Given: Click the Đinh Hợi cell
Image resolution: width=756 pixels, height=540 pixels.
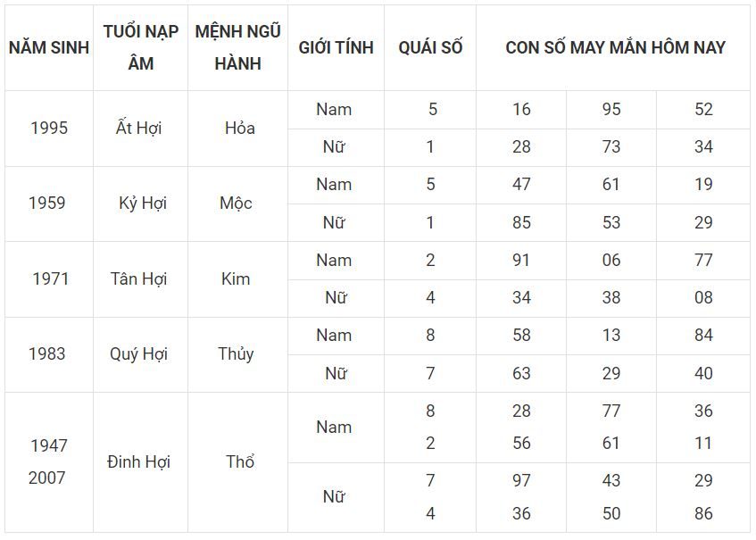Looking at the screenshot, I should (138, 461).
